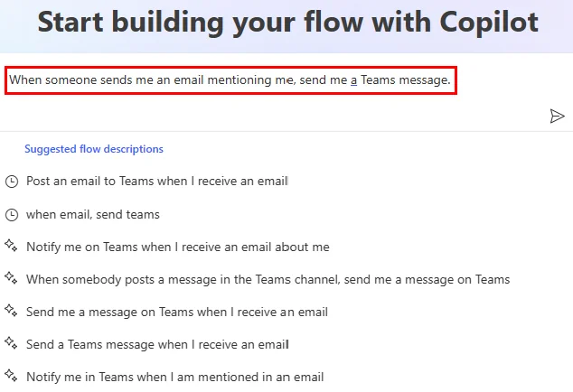Click the send arrow icon

pos(557,117)
